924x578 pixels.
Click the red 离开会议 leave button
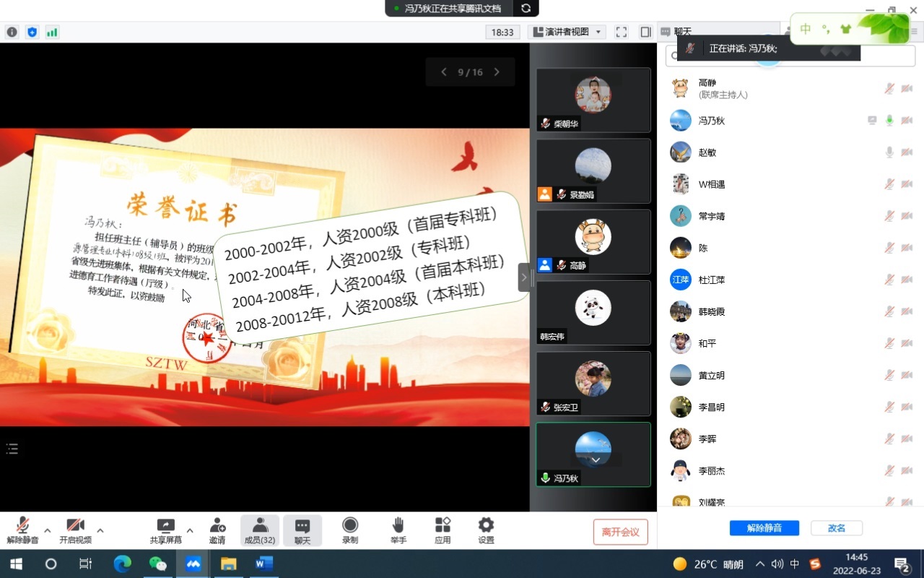[620, 532]
